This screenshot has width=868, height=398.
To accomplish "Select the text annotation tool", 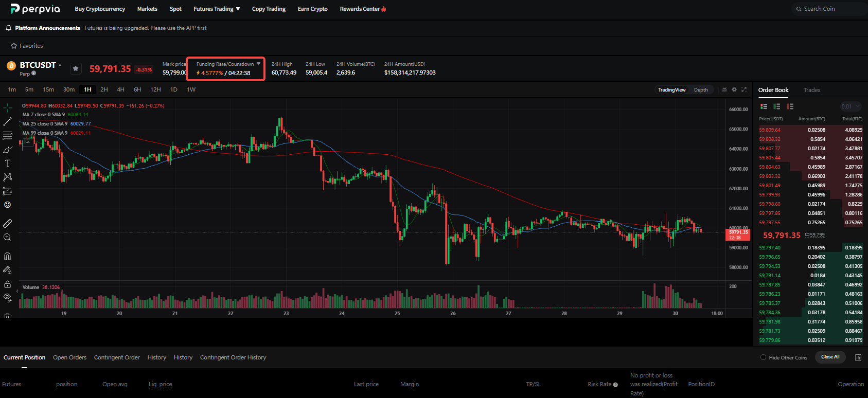I will click(x=7, y=164).
